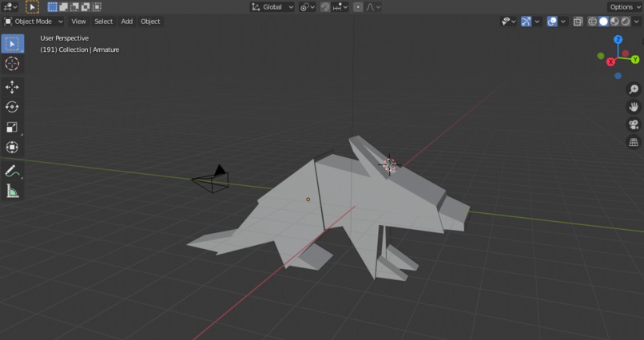Open object visibility and selectability dropdown
The width and height of the screenshot is (644, 340).
tap(508, 22)
